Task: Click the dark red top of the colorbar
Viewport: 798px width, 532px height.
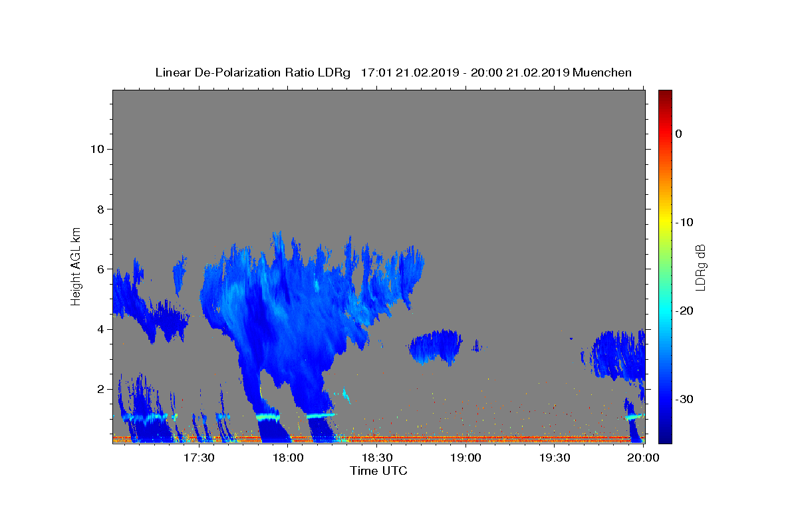Action: click(665, 94)
